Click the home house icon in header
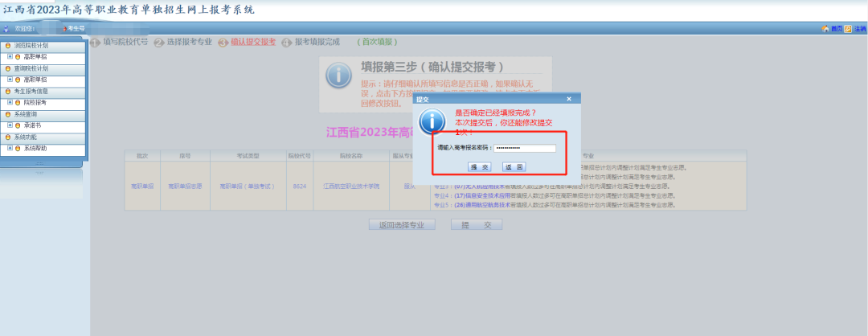 click(825, 29)
